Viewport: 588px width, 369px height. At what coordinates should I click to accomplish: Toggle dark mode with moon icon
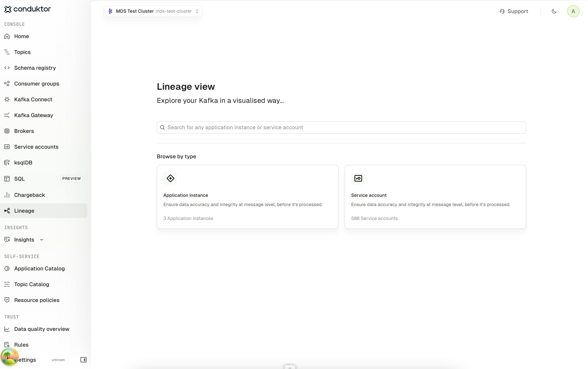pos(554,11)
